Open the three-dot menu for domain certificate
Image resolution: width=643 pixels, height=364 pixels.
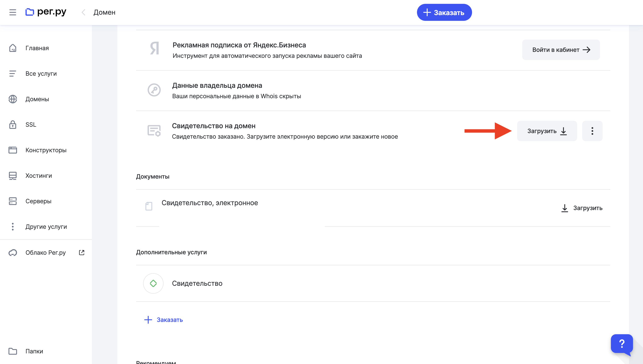[592, 131]
